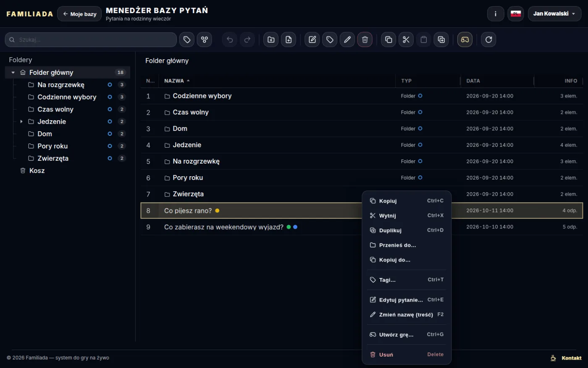
Task: Click the new question file icon
Action: [289, 40]
